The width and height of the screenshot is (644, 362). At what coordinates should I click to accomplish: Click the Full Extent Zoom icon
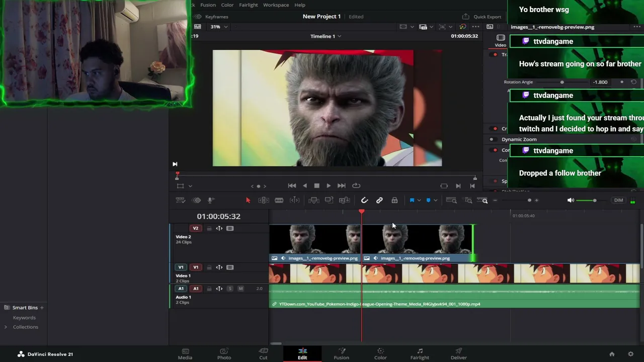click(x=451, y=200)
